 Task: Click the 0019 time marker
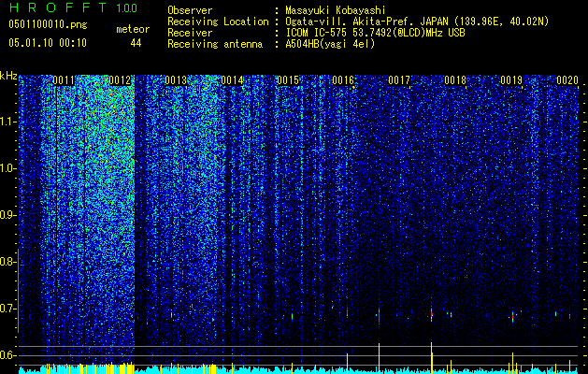511,80
